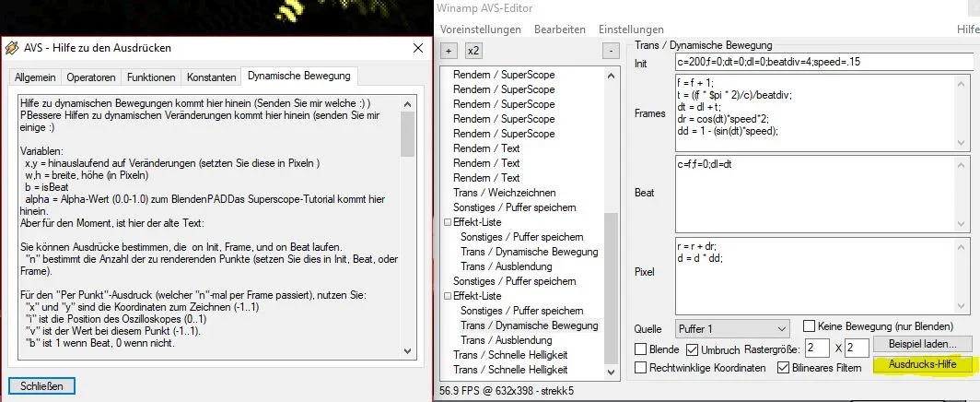Click the help text scroll up arrow
This screenshot has height=402, width=980.
[x=407, y=104]
